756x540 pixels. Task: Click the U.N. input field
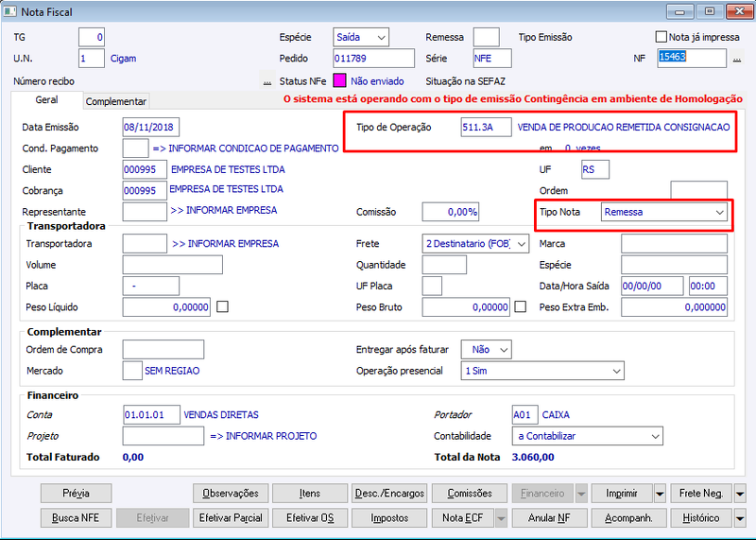click(x=92, y=59)
